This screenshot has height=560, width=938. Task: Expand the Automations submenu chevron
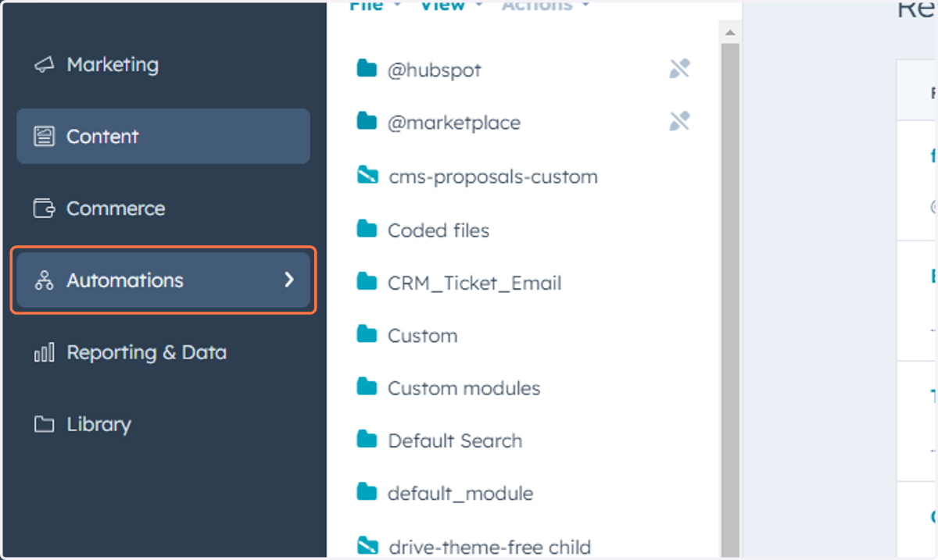pos(289,280)
